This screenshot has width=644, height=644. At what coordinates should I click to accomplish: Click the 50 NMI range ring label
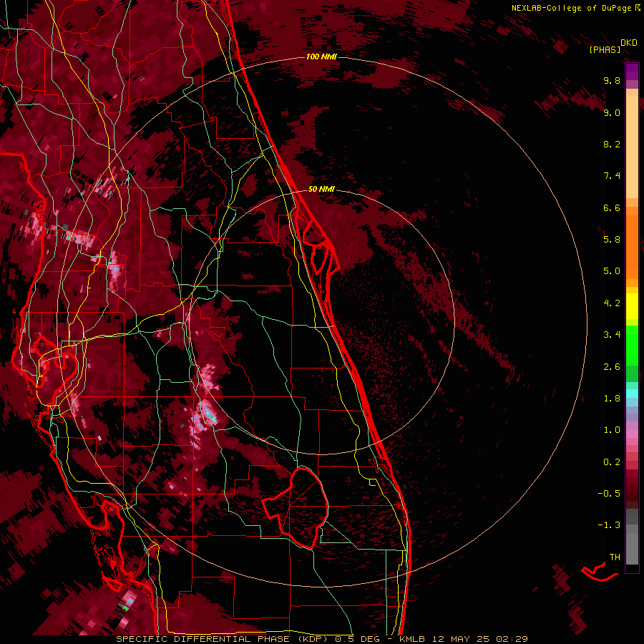coord(321,189)
